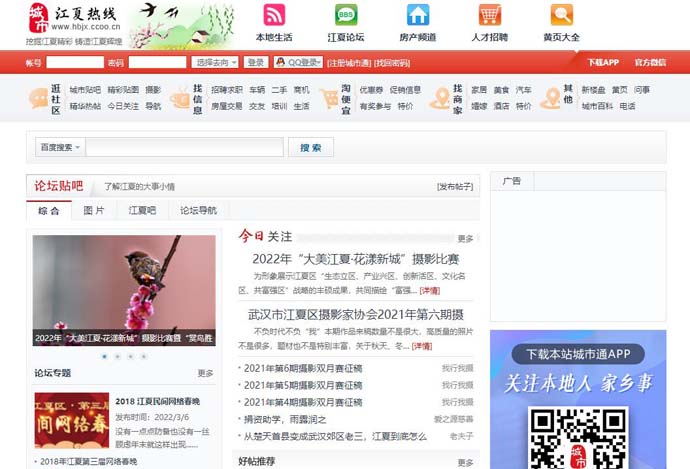Switch to the 江夏吧 tab
690x469 pixels.
click(142, 211)
